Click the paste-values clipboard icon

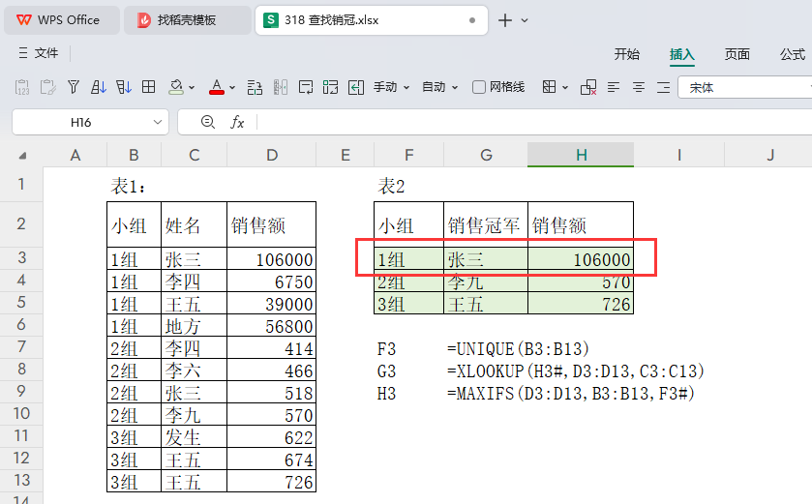click(22, 87)
